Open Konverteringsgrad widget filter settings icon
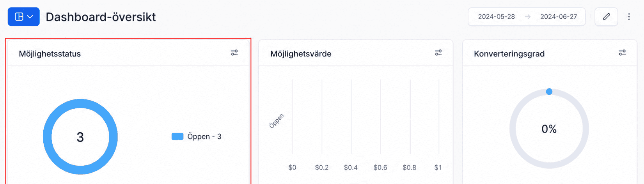 (622, 53)
